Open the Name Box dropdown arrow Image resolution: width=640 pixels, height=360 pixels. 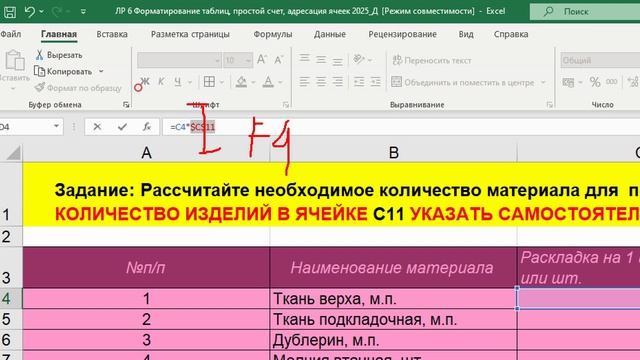tap(56, 127)
